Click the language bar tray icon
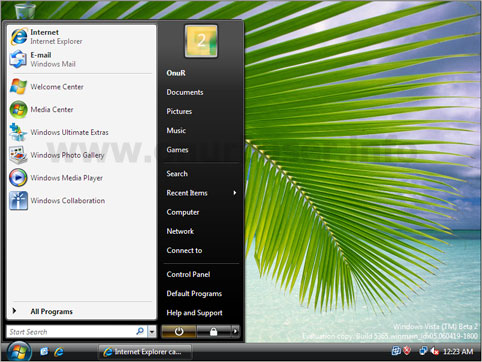The image size is (482, 362). [x=396, y=351]
